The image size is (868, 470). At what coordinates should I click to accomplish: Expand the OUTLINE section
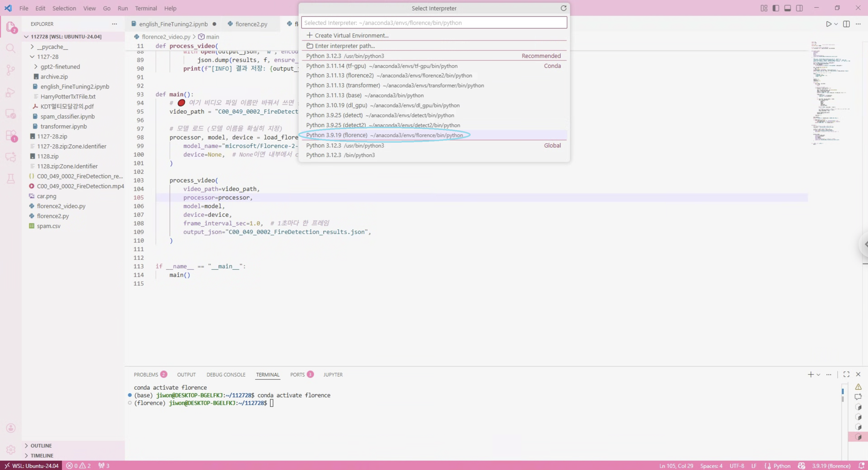[x=41, y=446]
